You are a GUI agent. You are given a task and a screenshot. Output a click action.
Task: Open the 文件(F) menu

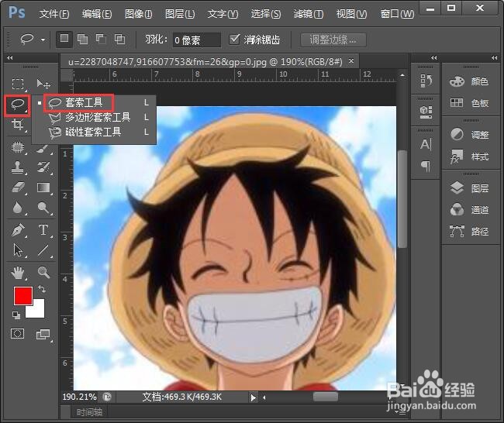click(x=54, y=14)
